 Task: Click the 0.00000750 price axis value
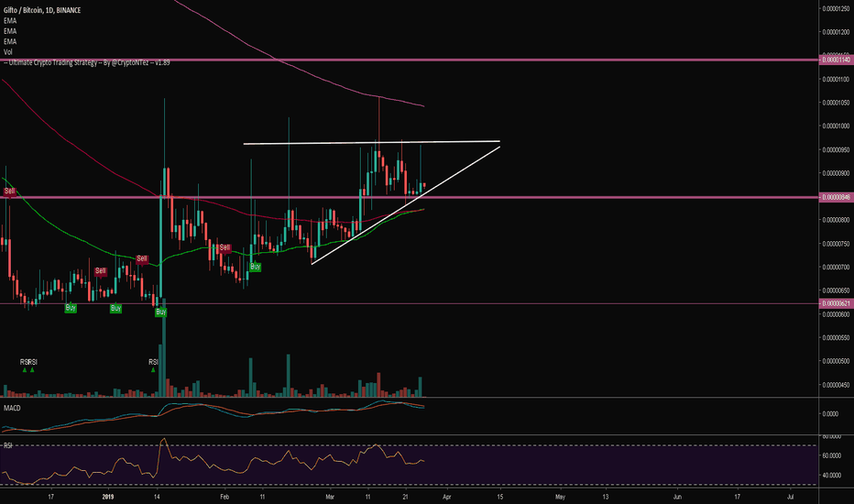click(x=836, y=244)
